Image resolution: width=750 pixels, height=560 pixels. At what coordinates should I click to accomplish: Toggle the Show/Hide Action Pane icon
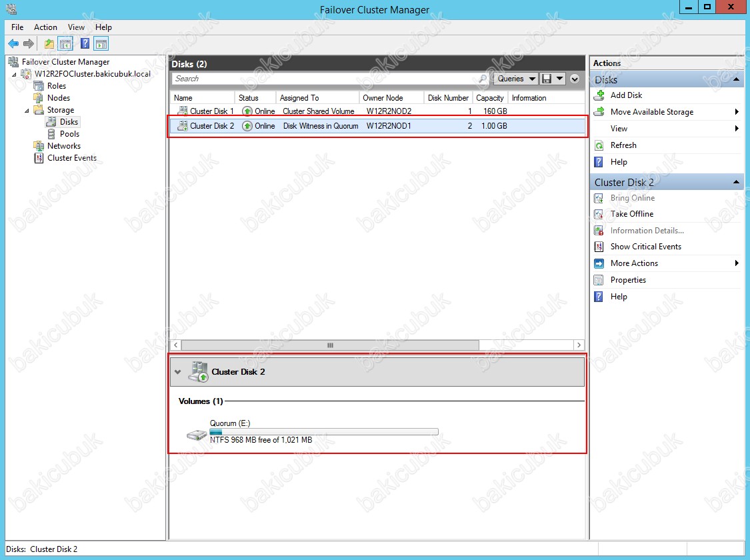click(101, 44)
